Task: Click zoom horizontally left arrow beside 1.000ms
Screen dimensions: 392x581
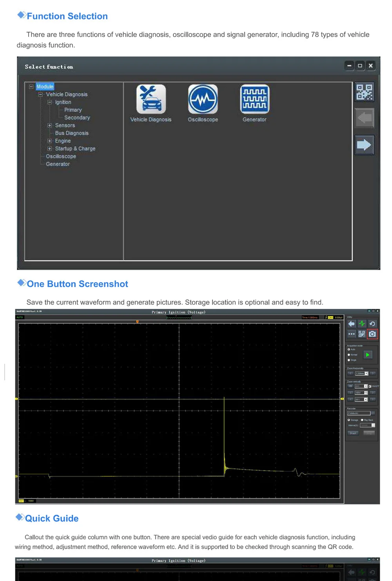Action: [350, 373]
